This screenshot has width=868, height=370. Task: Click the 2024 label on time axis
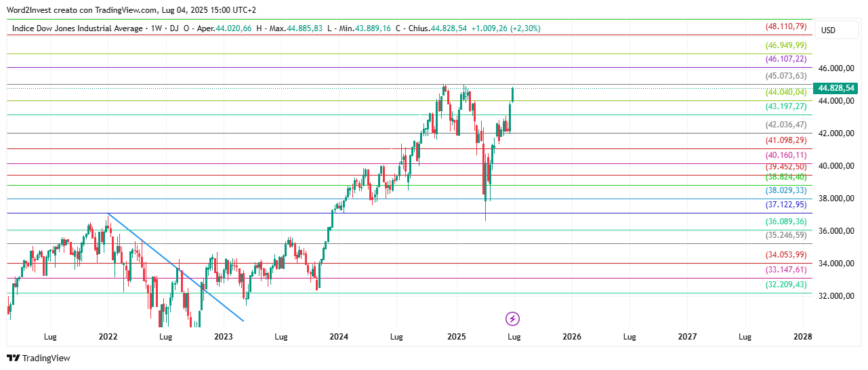click(339, 337)
